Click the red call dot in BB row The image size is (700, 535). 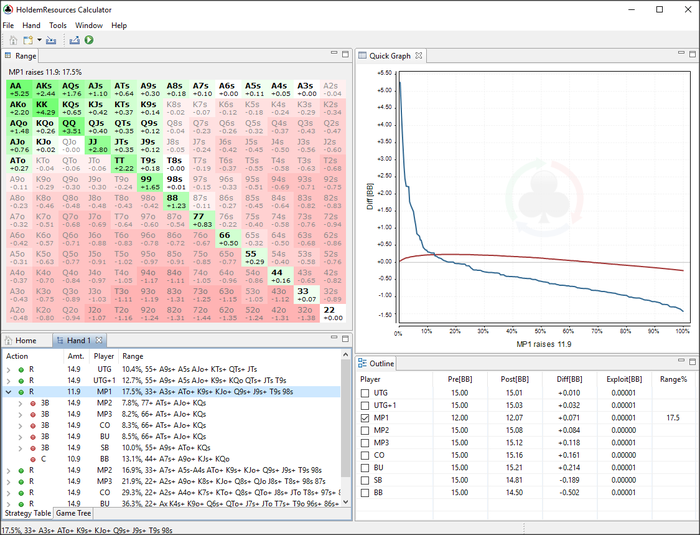[x=33, y=459]
